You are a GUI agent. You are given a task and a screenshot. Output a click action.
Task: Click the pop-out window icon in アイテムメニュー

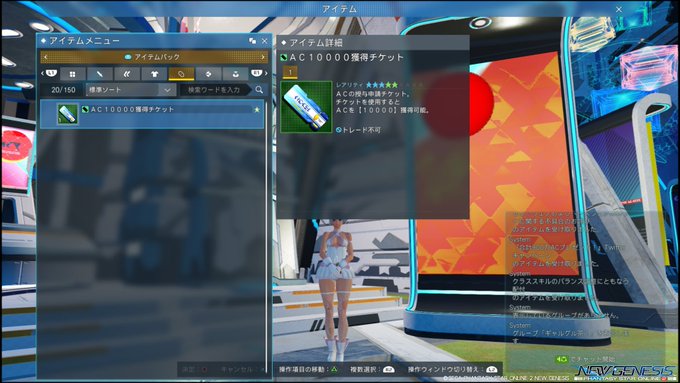tap(252, 41)
